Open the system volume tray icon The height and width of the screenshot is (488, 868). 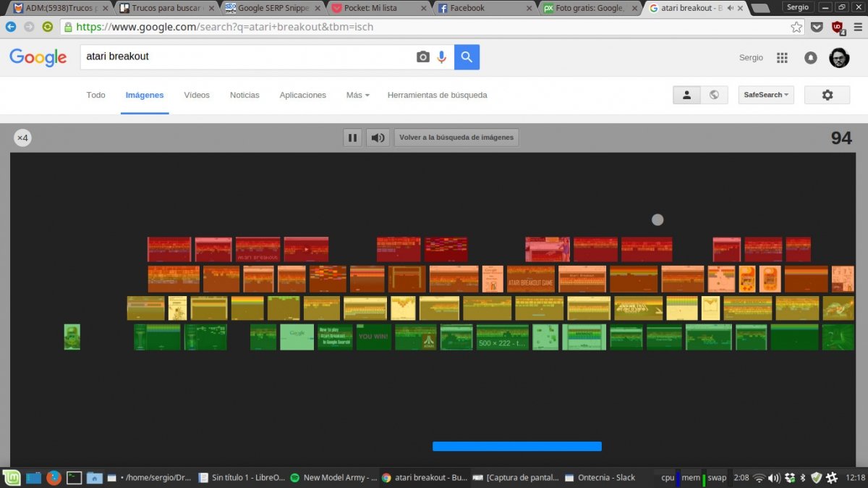[774, 478]
